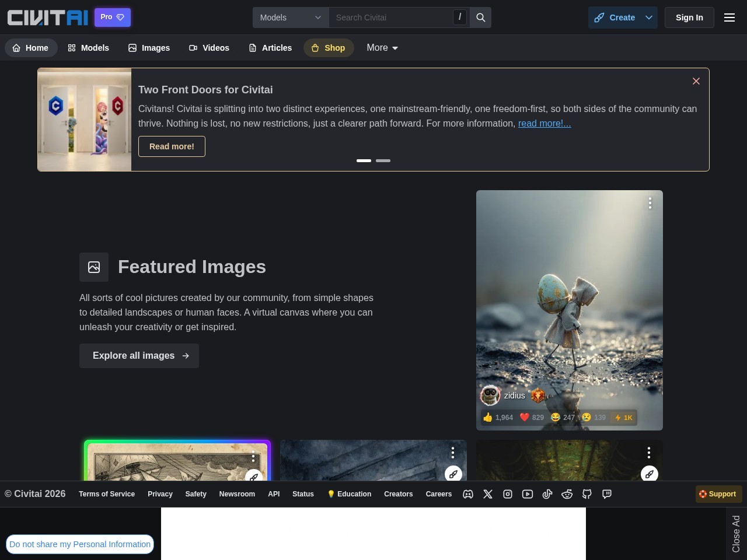Click the X (Twitter) footer icon
747x560 pixels.
click(488, 494)
